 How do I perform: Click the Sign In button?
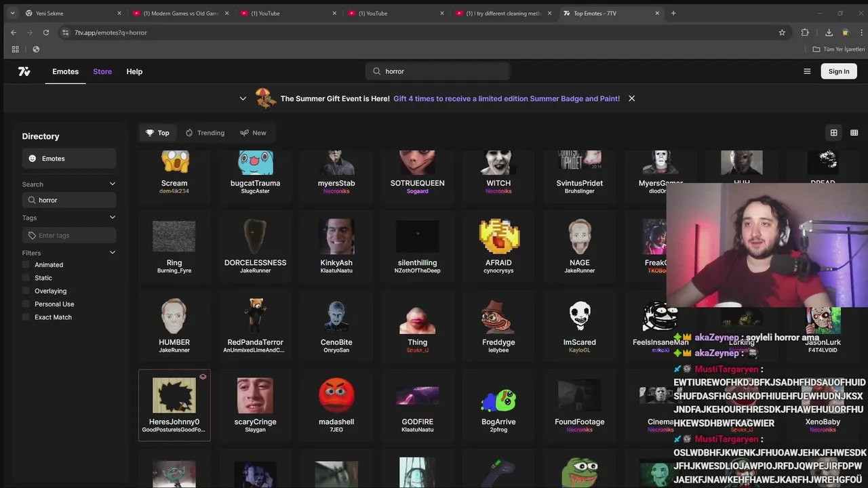pos(839,71)
